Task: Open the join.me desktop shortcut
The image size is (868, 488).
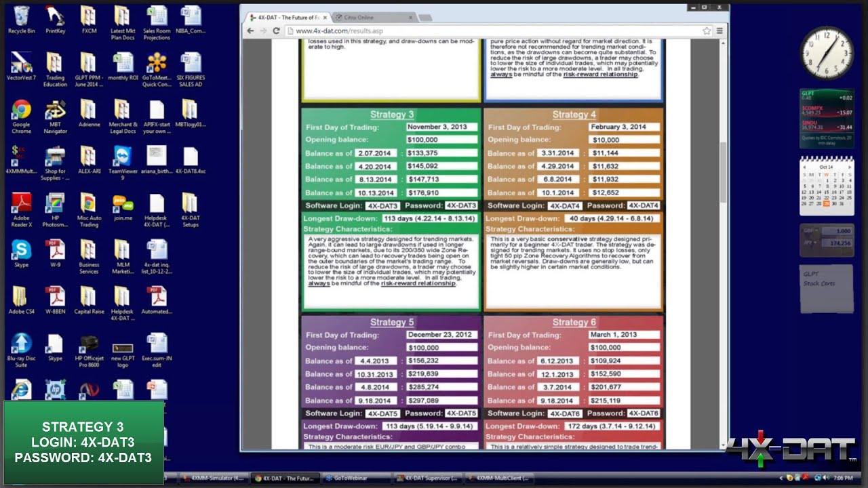Action: [x=123, y=207]
